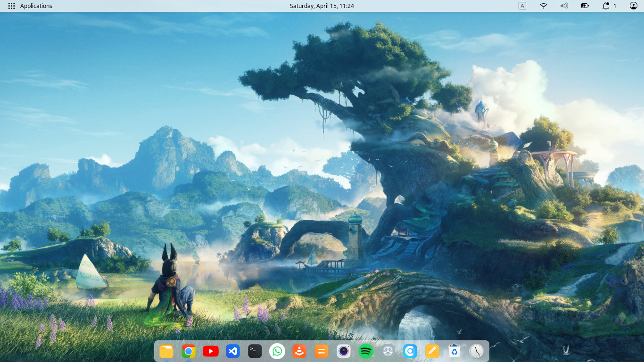The image size is (644, 362).
Task: Expand notifications via the bell icon
Action: [605, 6]
